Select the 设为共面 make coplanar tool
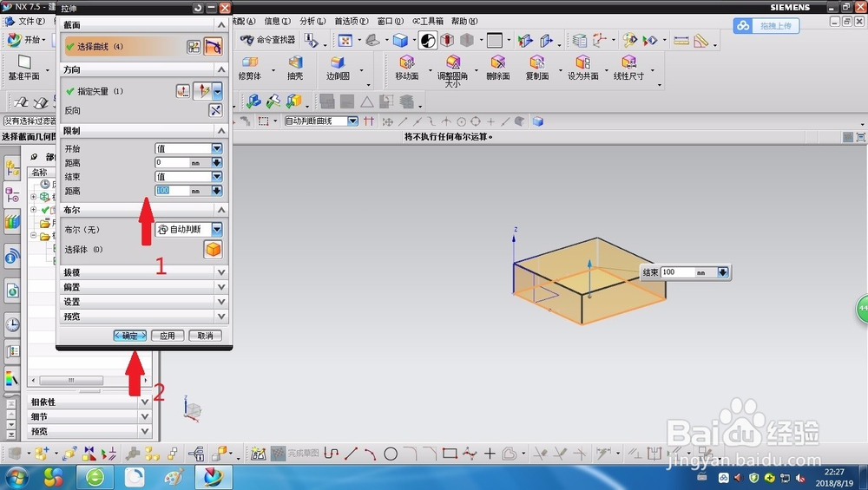 pos(583,68)
